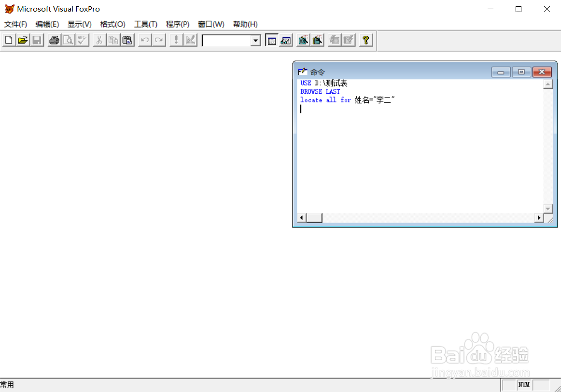Maximize the 命令 command window

point(521,72)
